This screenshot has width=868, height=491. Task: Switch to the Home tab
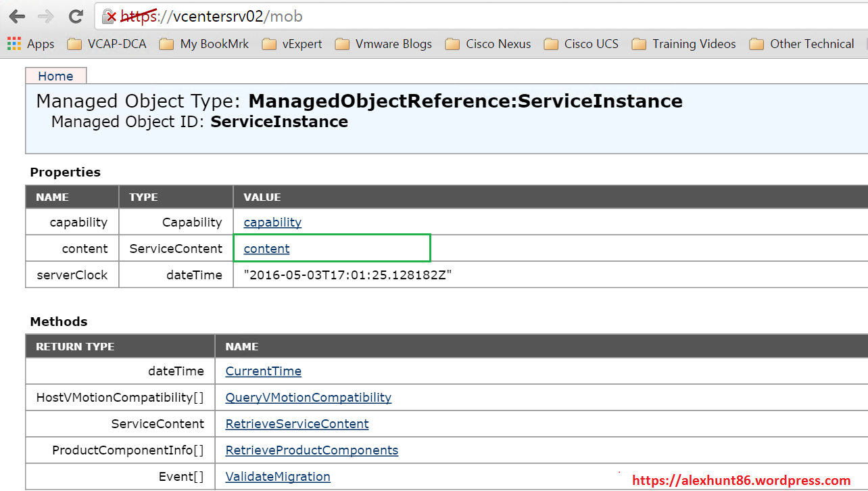pyautogui.click(x=55, y=76)
